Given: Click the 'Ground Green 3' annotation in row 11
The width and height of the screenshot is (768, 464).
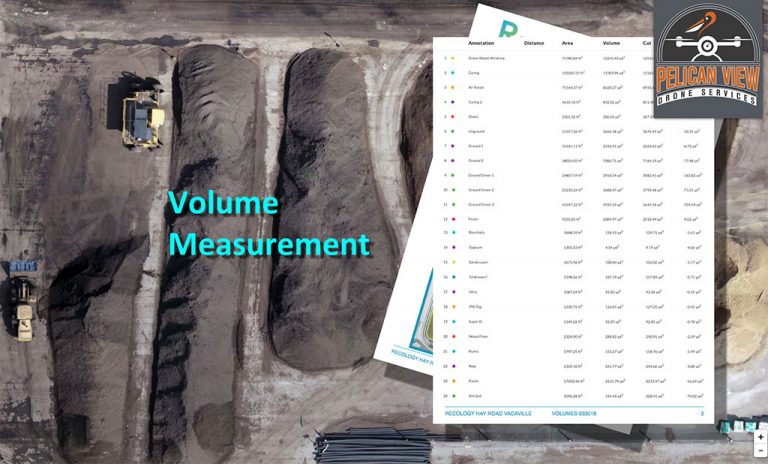Looking at the screenshot, I should (x=481, y=204).
